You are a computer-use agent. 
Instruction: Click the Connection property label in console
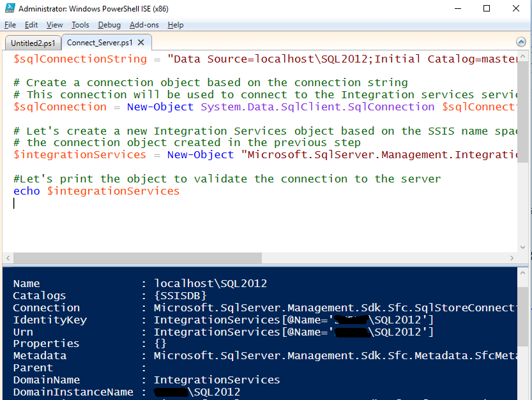coord(47,307)
